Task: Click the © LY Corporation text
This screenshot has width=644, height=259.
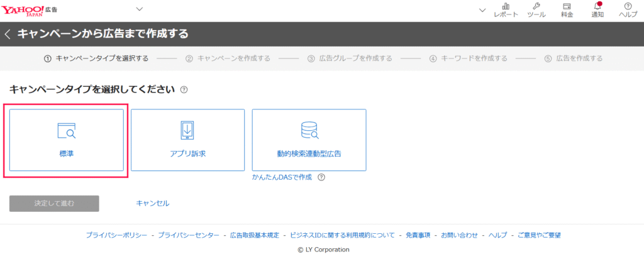Action: [x=324, y=250]
